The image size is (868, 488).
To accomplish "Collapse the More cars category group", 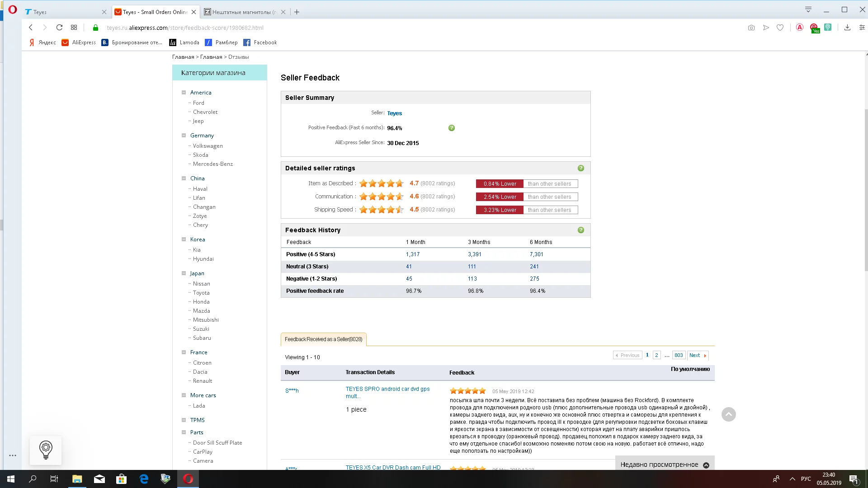I will click(x=184, y=395).
